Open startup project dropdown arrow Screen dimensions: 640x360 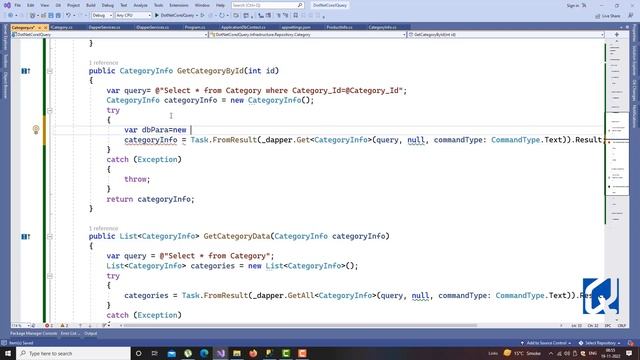(x=197, y=16)
